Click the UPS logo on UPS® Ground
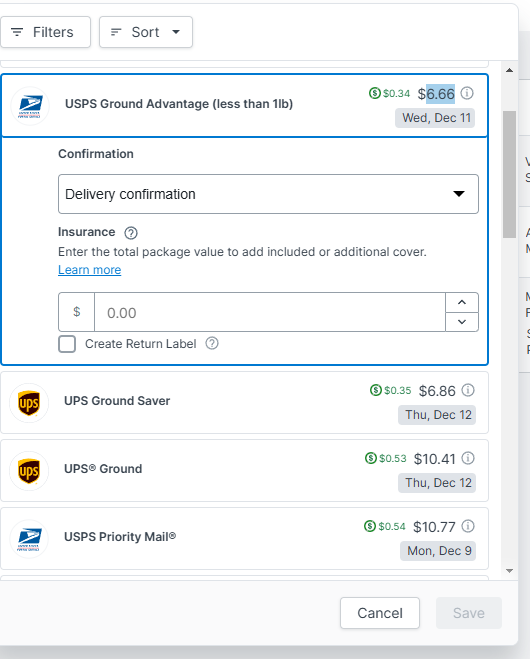 29,471
